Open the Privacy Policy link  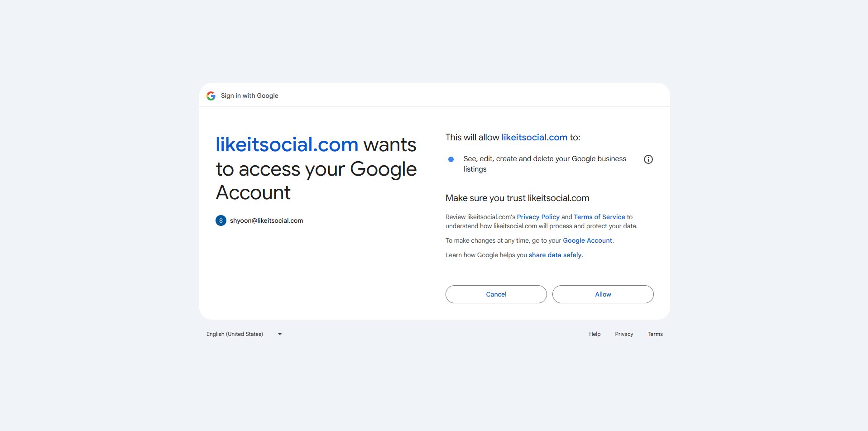tap(538, 217)
